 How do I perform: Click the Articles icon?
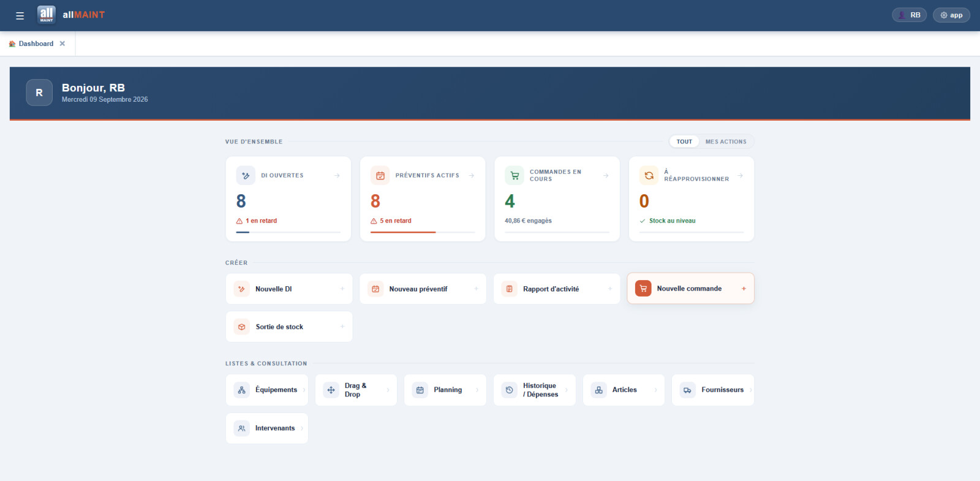[599, 390]
